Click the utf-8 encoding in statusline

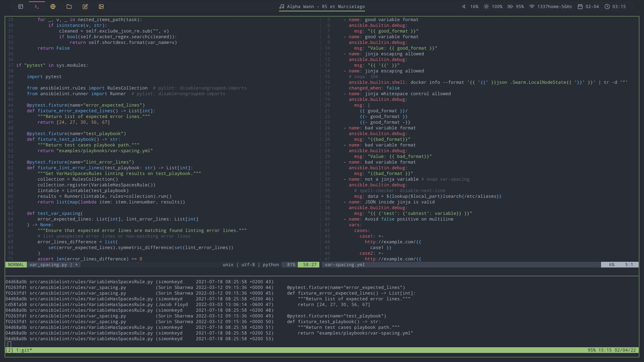pos(248,265)
